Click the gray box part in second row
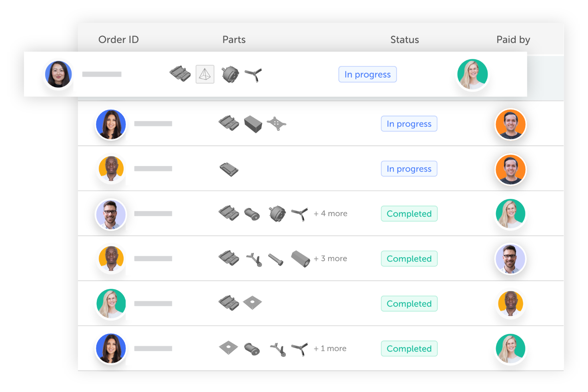 tap(253, 124)
